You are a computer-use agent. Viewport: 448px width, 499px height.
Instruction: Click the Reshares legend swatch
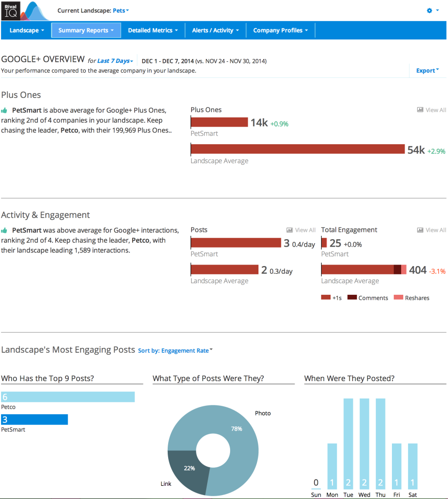(x=398, y=297)
